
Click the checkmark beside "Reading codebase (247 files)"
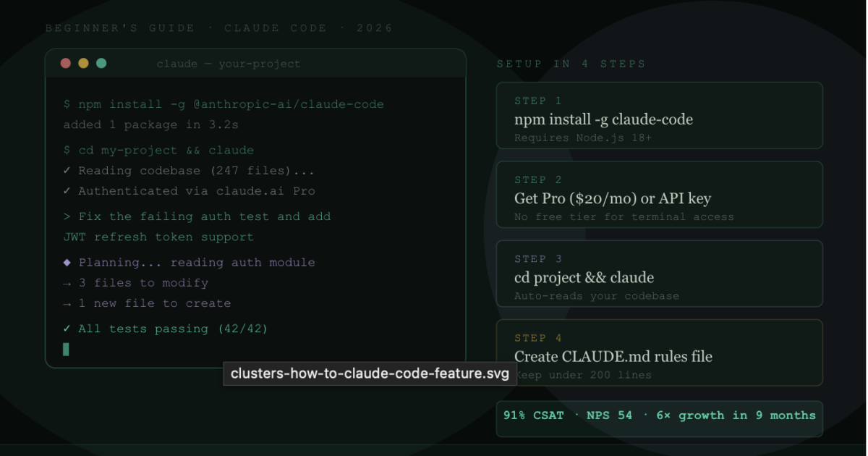66,170
